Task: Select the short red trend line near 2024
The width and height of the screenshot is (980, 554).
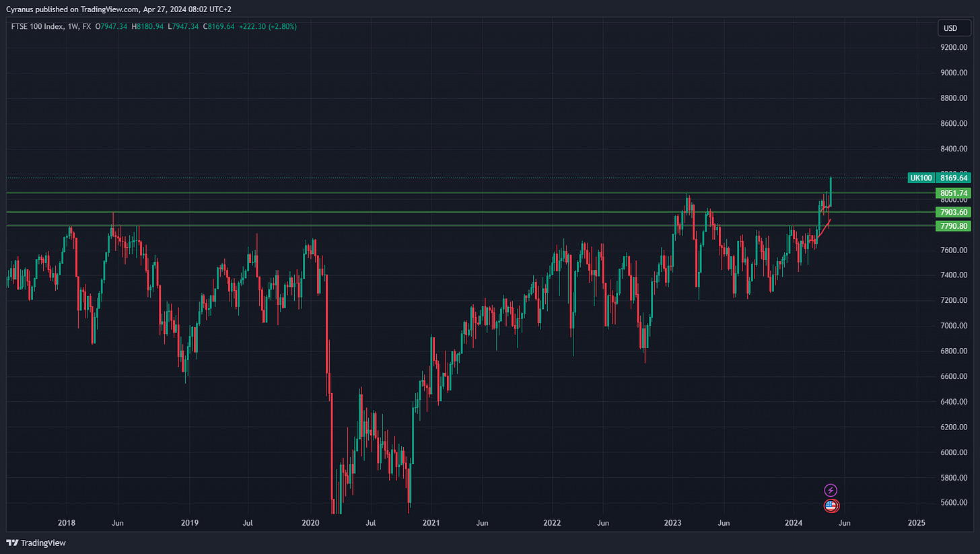Action: click(x=824, y=229)
